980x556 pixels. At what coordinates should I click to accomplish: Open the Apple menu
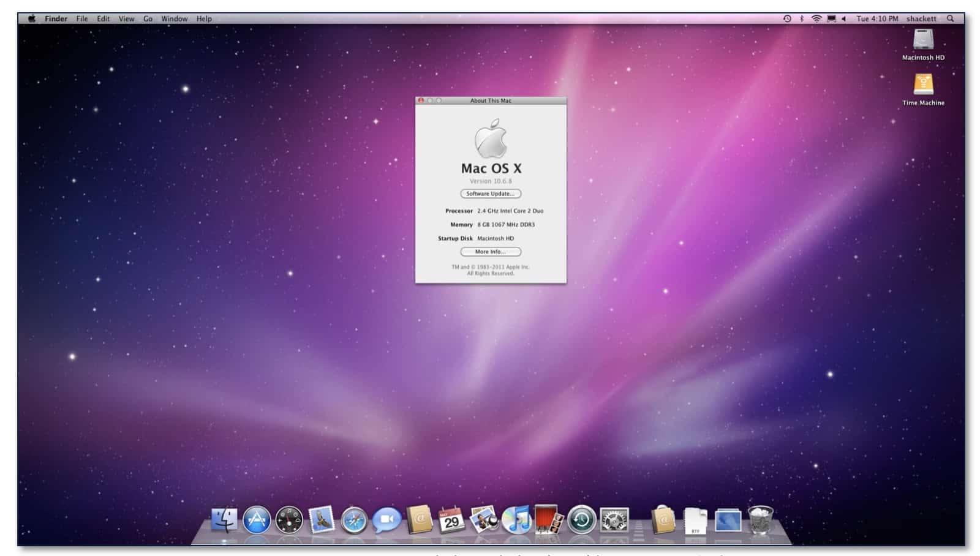31,18
